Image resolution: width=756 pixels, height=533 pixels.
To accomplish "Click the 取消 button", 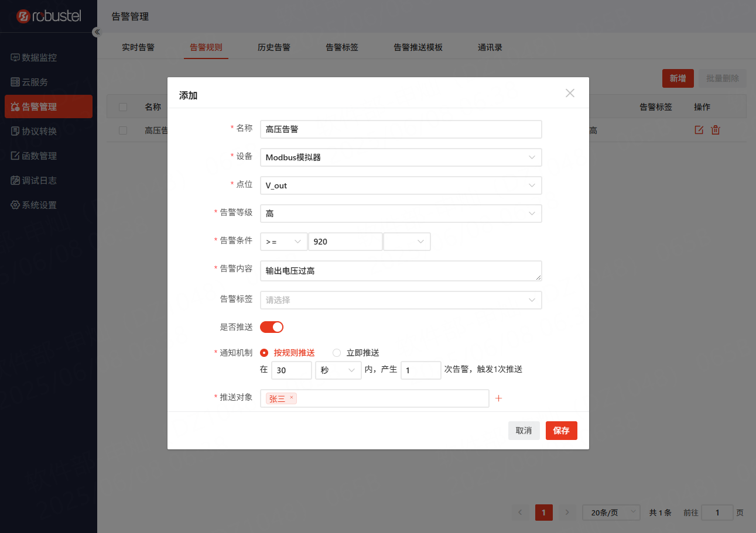I will pyautogui.click(x=524, y=431).
